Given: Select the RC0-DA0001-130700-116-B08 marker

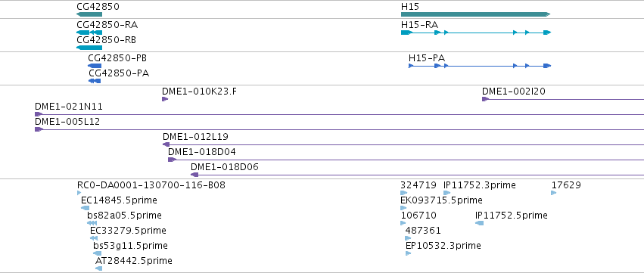Looking at the screenshot, I should (79, 193).
